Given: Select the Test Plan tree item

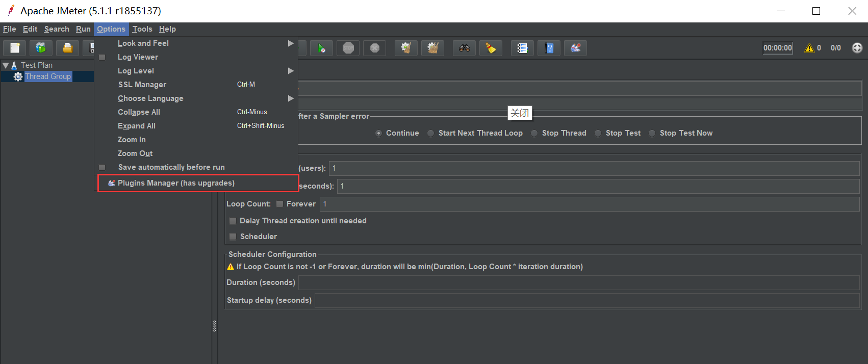Looking at the screenshot, I should 37,65.
